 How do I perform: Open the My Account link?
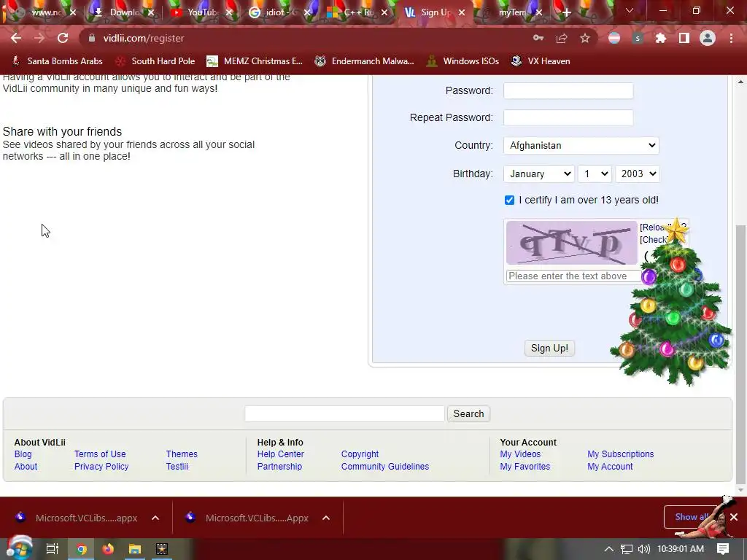[610, 467]
